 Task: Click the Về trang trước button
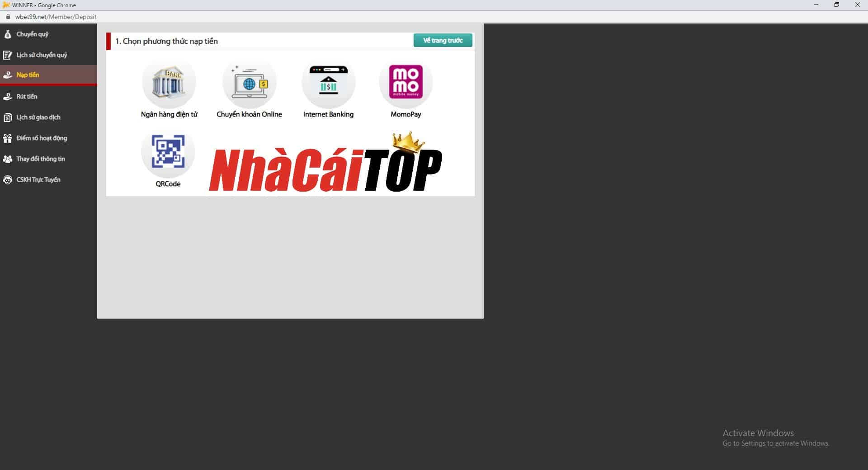click(x=442, y=40)
